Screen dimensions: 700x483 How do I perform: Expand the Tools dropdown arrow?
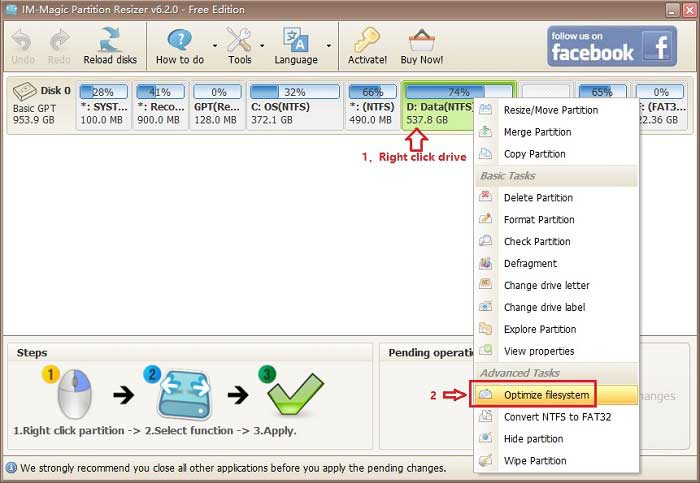tap(262, 46)
